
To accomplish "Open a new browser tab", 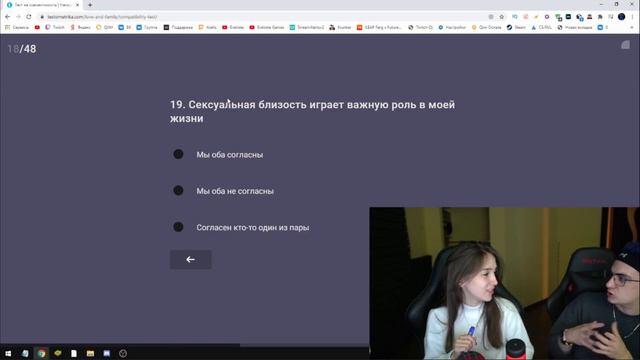I will [90, 5].
